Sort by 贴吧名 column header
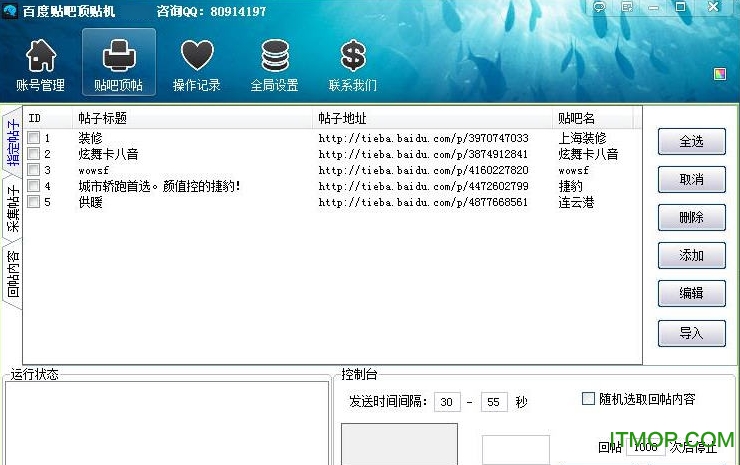This screenshot has width=740, height=465. pos(592,118)
